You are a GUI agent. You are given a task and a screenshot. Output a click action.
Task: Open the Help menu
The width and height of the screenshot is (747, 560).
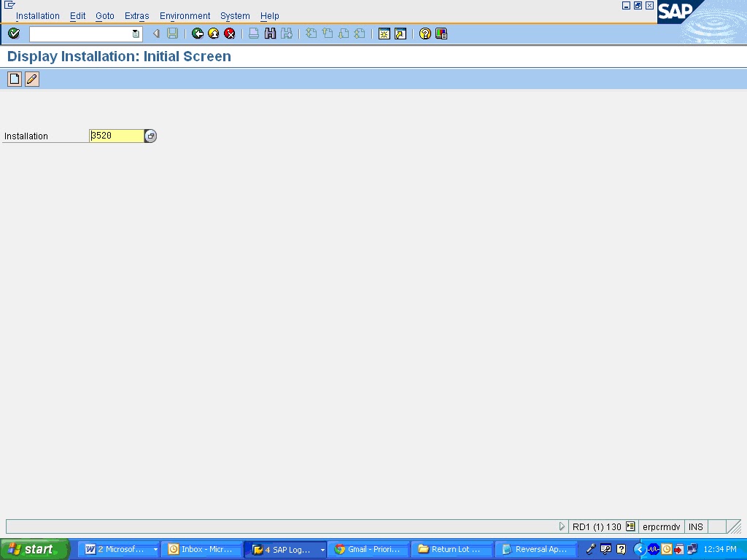coord(270,16)
